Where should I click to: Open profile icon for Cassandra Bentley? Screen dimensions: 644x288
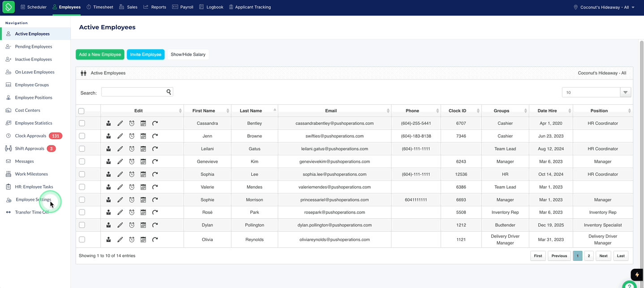(108, 123)
